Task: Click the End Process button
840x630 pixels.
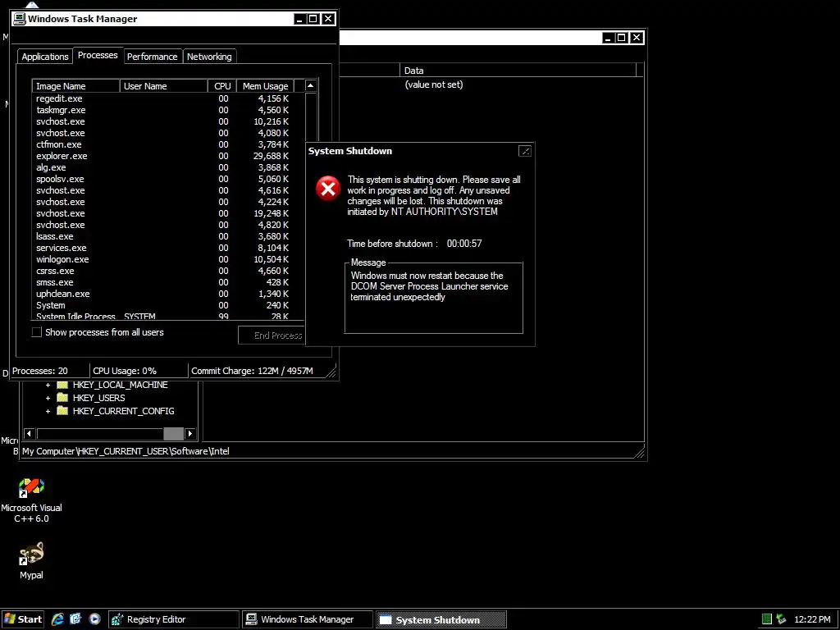Action: click(x=272, y=336)
